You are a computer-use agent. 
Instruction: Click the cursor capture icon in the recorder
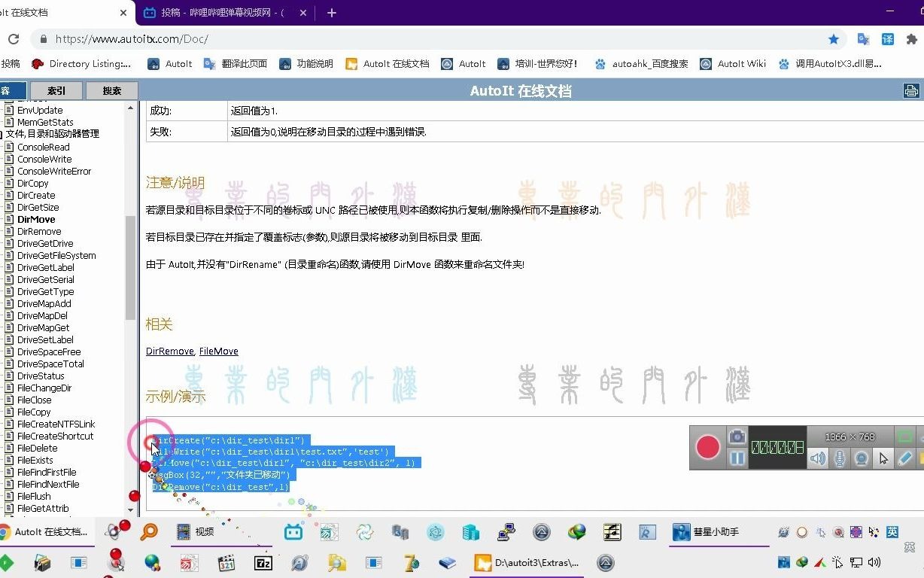coord(883,458)
